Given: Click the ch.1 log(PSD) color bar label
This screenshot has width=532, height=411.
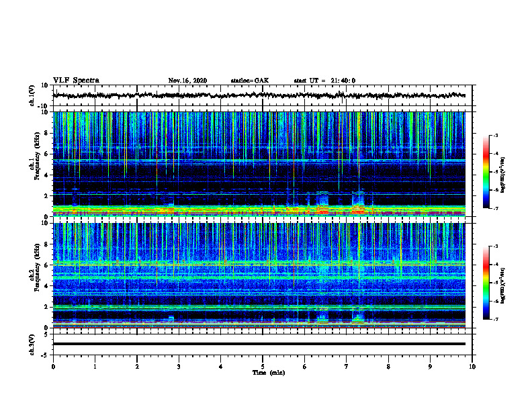Looking at the screenshot, I should (x=503, y=175).
